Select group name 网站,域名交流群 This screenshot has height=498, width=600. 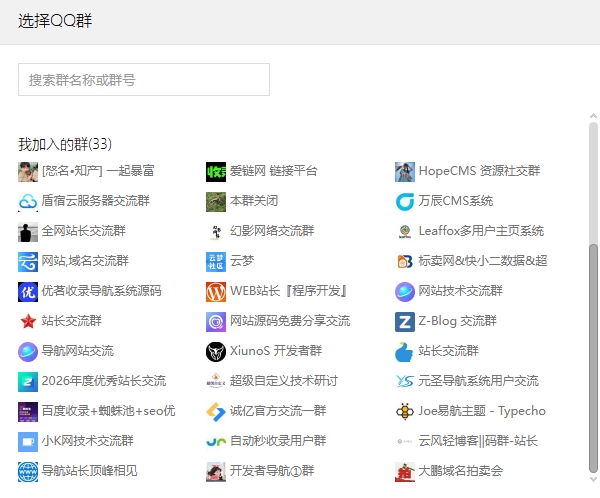(85, 261)
